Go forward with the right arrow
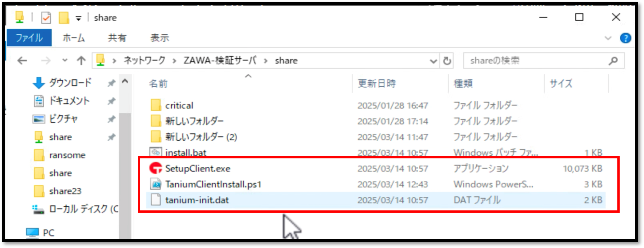The image size is (644, 248). (x=46, y=60)
